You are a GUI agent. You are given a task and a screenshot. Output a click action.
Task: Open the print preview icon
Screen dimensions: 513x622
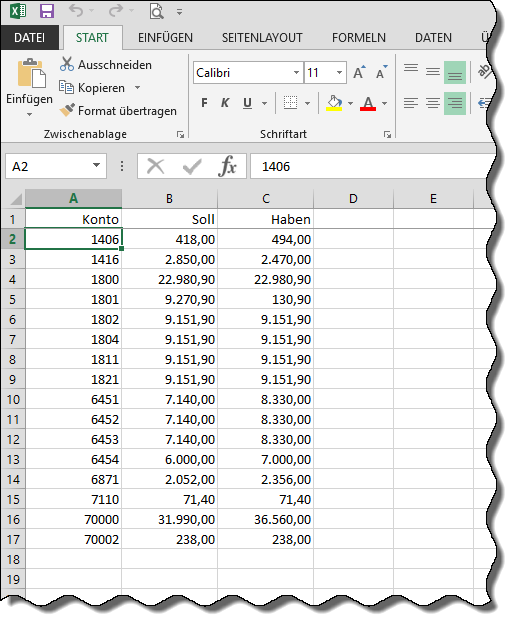click(x=156, y=12)
